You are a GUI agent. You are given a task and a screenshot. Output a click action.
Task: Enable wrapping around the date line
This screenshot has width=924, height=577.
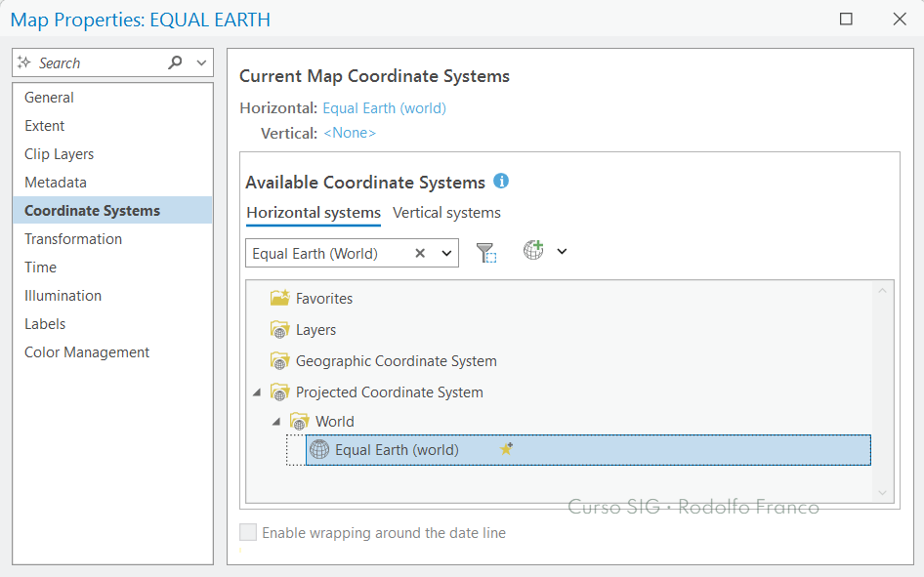248,532
